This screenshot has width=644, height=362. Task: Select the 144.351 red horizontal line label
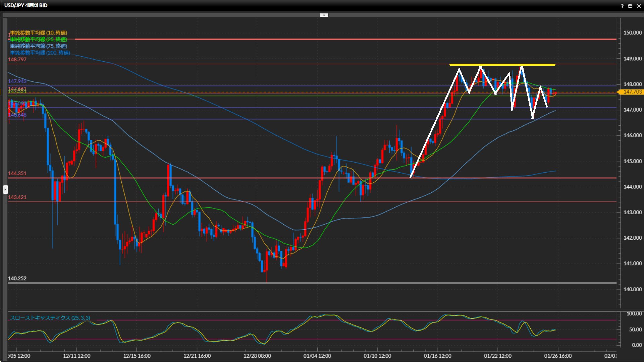[17, 173]
